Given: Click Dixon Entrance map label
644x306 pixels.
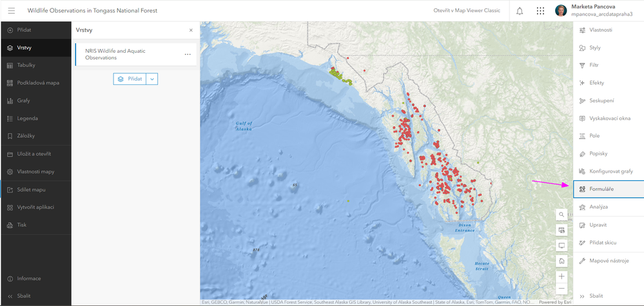Looking at the screenshot, I should pos(465,227).
